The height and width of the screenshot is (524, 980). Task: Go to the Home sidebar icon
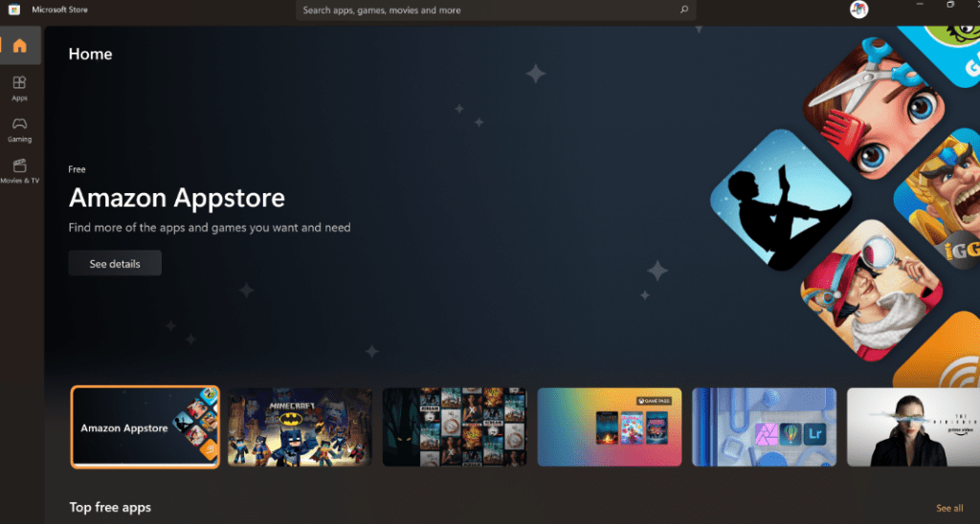[x=20, y=46]
